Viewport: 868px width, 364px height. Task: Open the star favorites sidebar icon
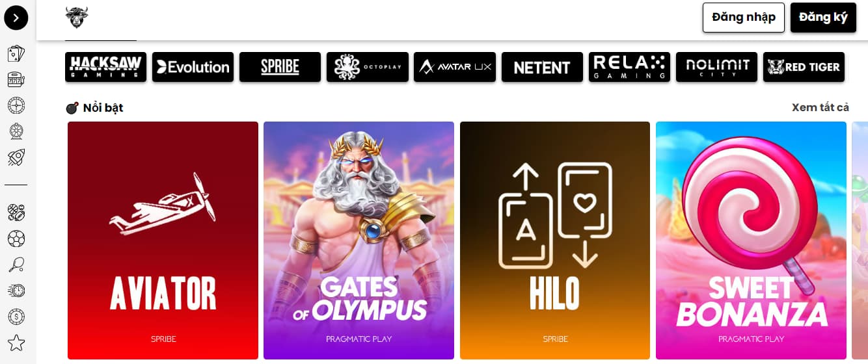pyautogui.click(x=16, y=343)
